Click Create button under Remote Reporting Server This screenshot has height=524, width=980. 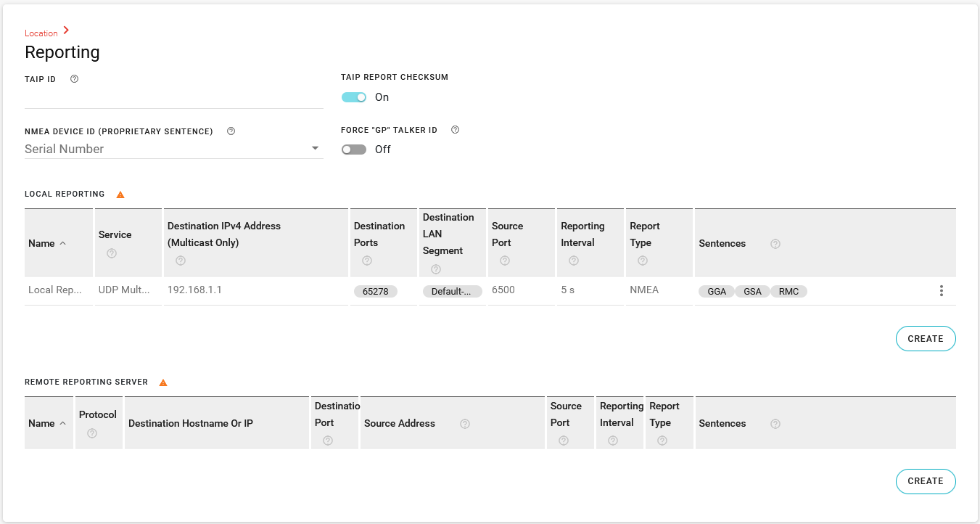tap(926, 481)
